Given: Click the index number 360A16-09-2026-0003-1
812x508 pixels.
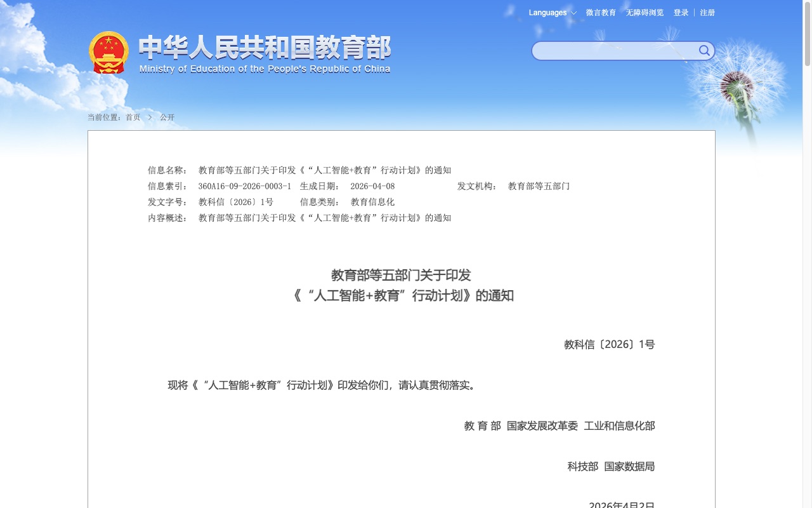Looking at the screenshot, I should 244,186.
